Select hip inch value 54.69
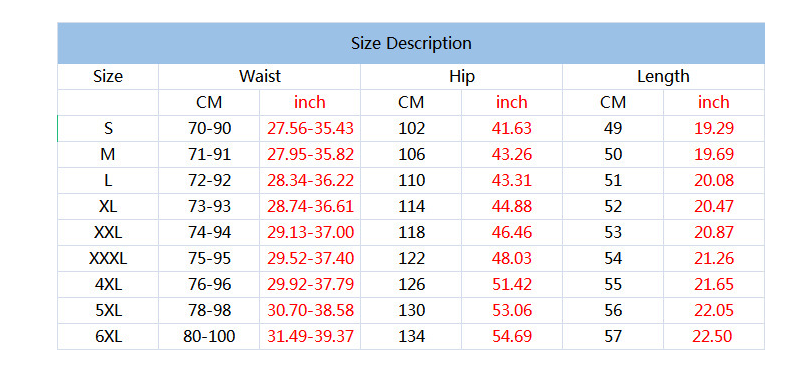Viewport: 810px width, 391px height. (512, 336)
